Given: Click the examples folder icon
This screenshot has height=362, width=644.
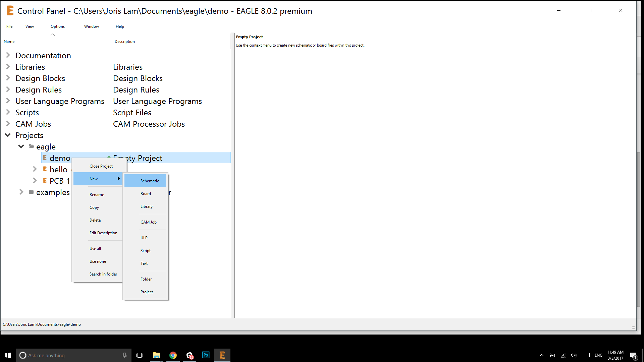Looking at the screenshot, I should [31, 192].
